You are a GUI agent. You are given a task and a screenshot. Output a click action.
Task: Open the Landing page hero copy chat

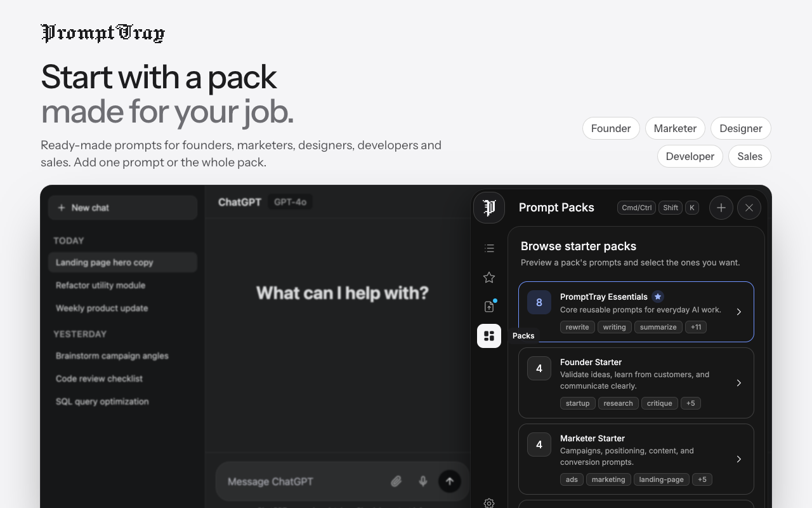point(123,262)
